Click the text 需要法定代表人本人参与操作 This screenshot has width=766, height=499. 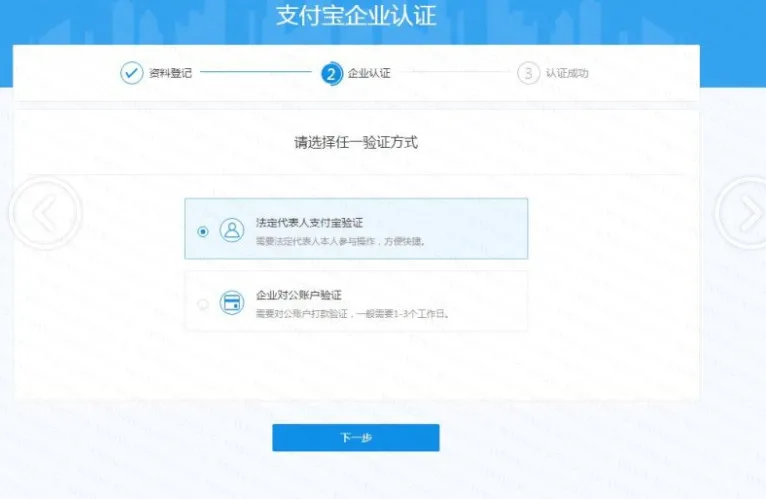(x=316, y=241)
